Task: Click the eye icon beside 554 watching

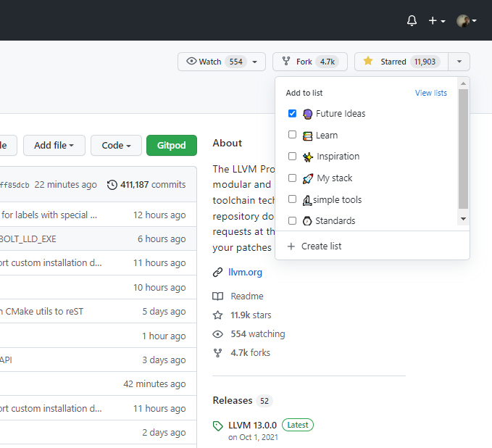Action: tap(218, 334)
